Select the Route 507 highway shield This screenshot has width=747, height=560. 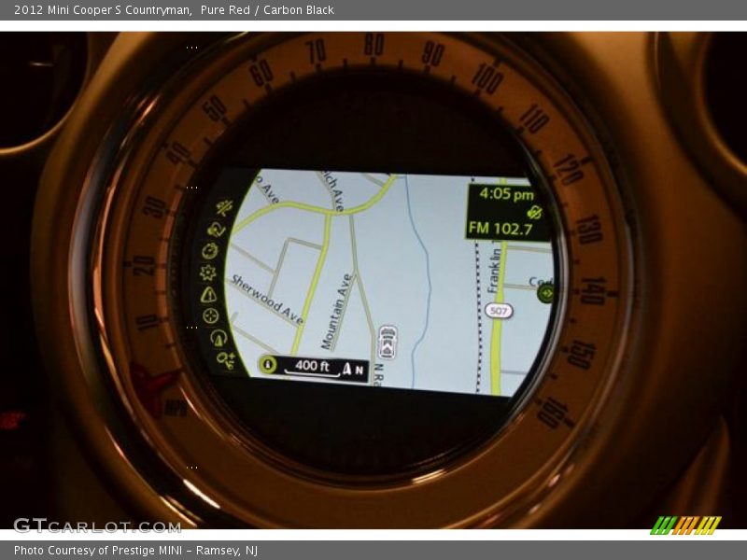(498, 311)
